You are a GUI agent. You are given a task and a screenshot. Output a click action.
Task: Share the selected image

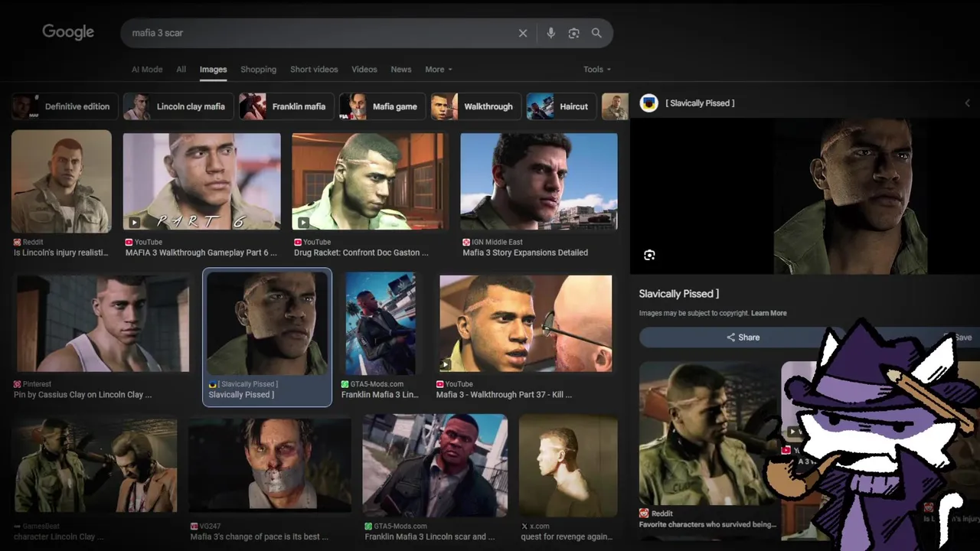743,337
